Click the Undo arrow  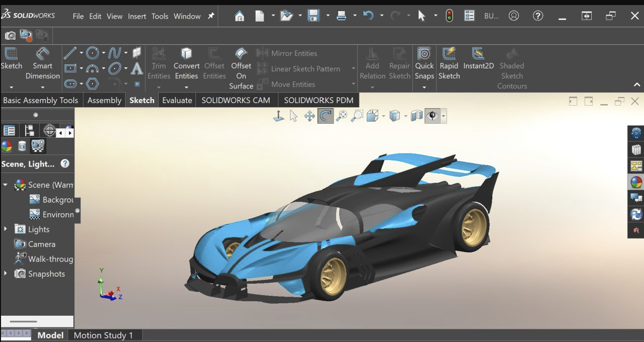coord(369,16)
